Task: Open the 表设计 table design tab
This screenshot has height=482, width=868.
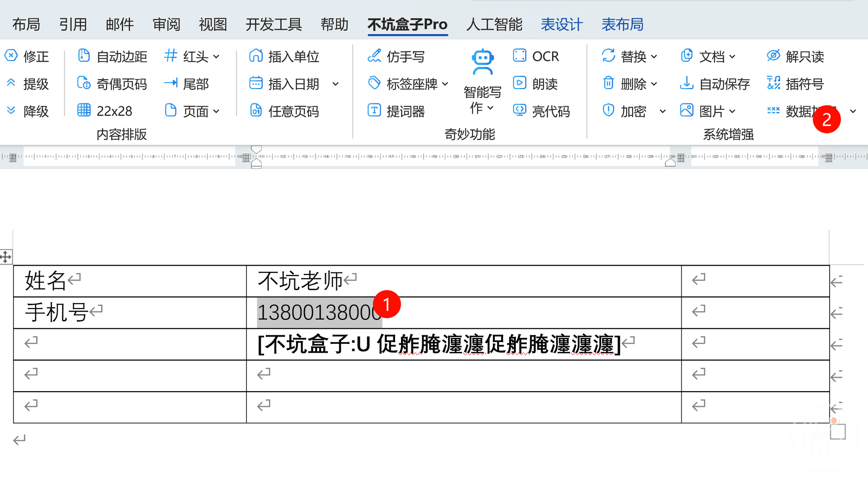Action: pyautogui.click(x=562, y=24)
